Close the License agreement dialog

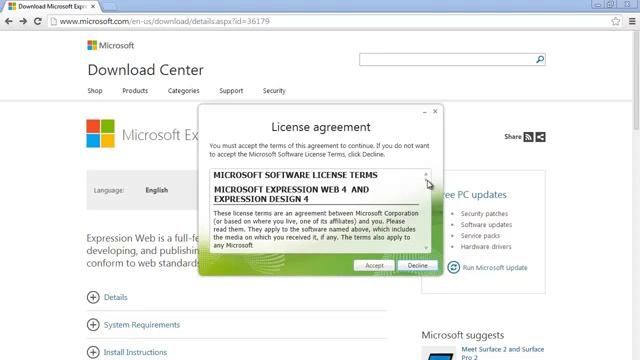point(435,111)
